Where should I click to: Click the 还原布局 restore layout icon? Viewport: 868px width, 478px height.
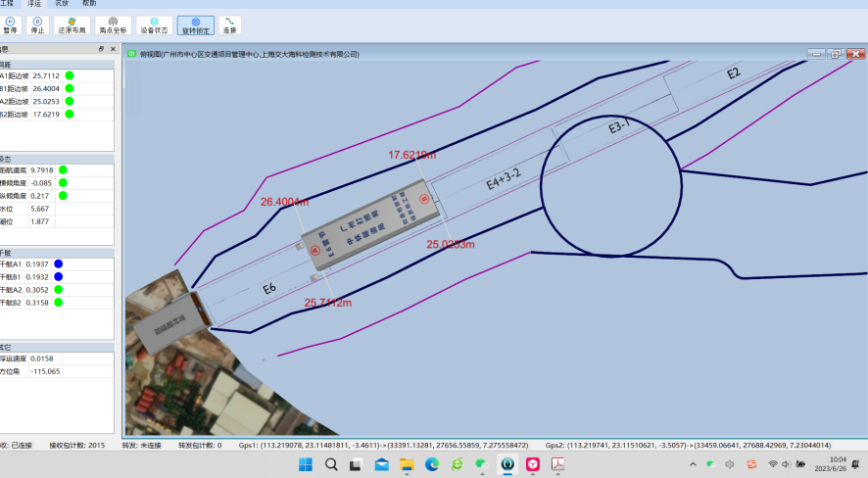click(72, 25)
